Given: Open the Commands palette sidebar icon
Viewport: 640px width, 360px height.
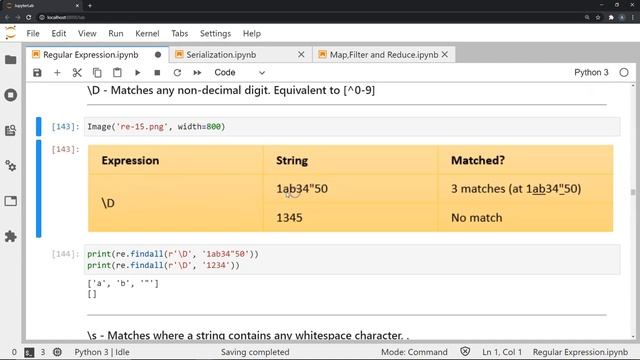Looking at the screenshot, I should pyautogui.click(x=11, y=131).
